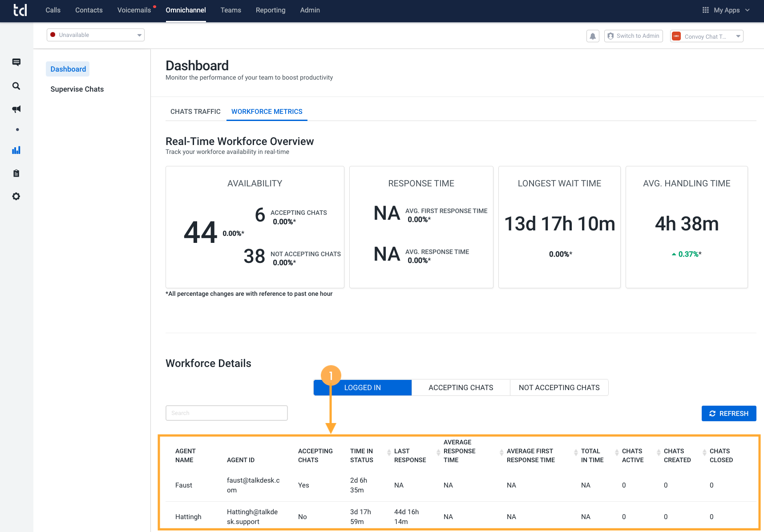
Task: Click the 44d 16h 14m last response
Action: (x=406, y=517)
